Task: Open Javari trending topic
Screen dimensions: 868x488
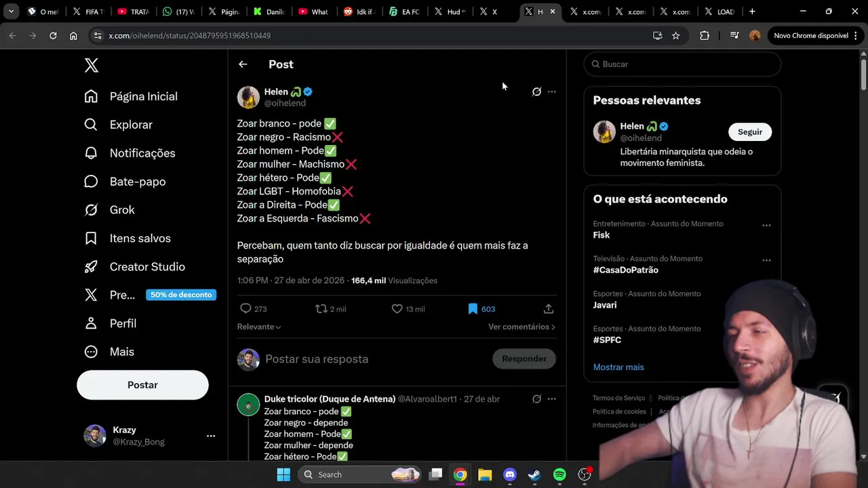Action: click(605, 305)
